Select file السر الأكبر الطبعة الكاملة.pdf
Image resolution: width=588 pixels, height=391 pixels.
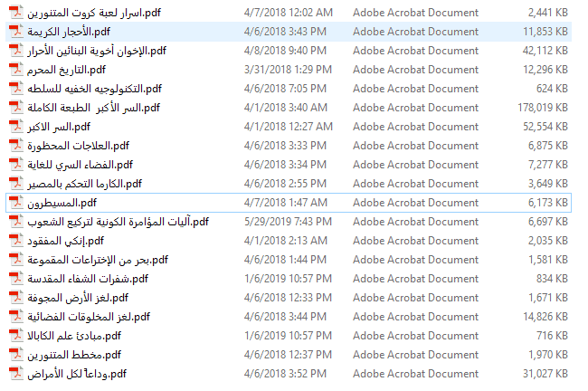[x=94, y=108]
